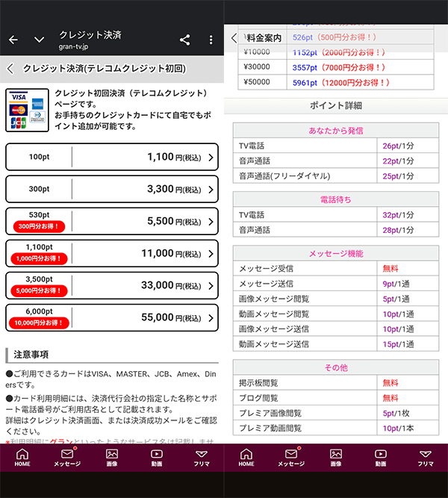Click the 300円分お得 red badge

[x=39, y=226]
